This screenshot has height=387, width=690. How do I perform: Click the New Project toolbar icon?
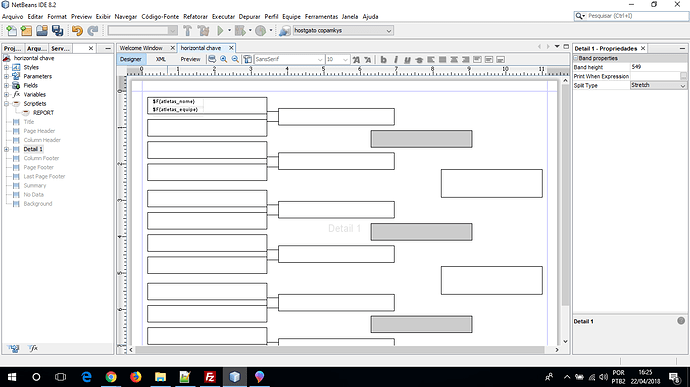26,30
